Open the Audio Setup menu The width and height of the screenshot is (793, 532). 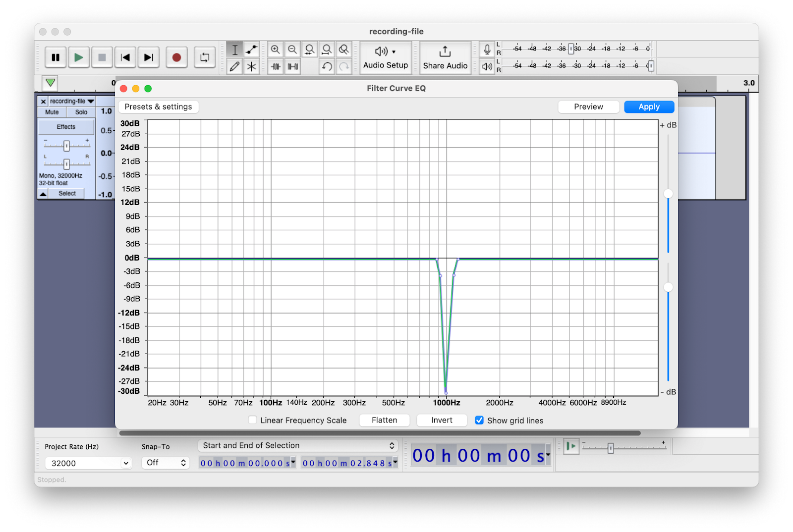coord(386,58)
